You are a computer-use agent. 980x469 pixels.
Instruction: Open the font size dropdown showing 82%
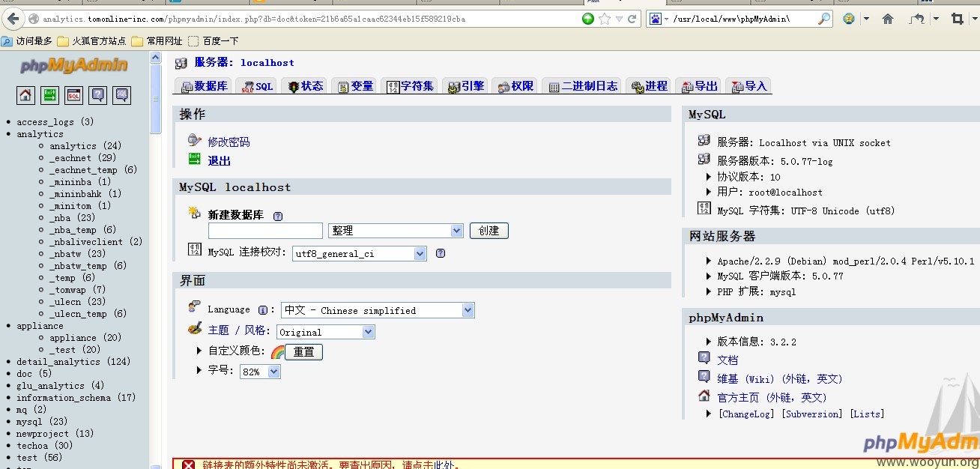260,372
